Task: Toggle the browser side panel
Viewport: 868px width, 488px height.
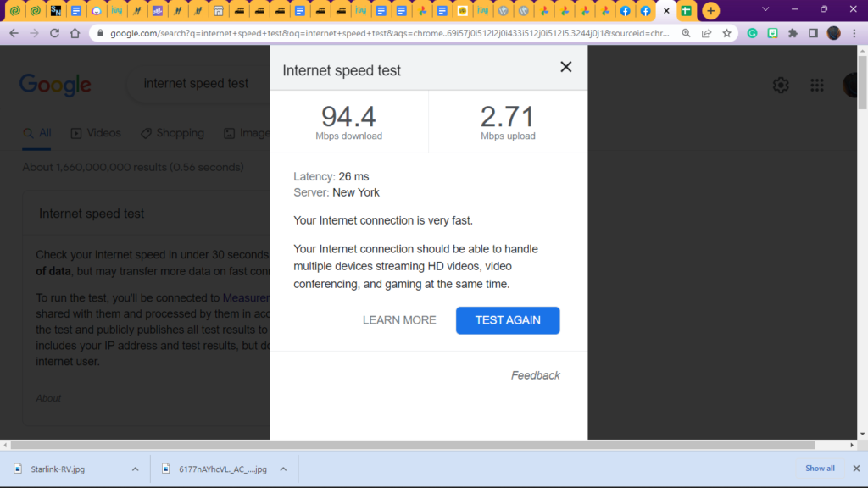Action: tap(813, 33)
